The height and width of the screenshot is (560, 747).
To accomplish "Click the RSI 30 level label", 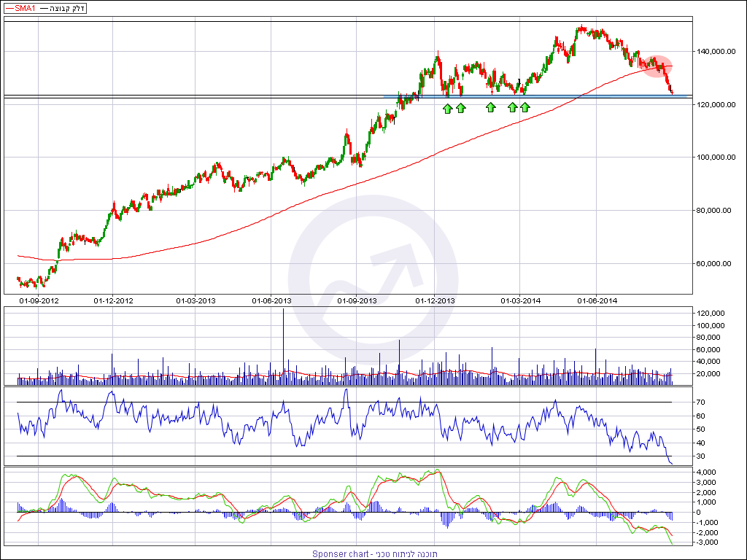I will click(x=700, y=456).
